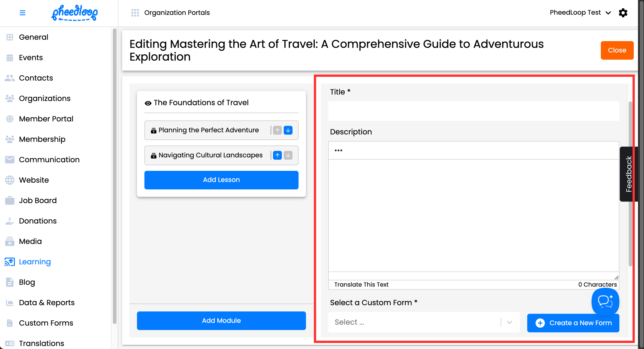Open the Member Portal section
This screenshot has height=349, width=644.
pyautogui.click(x=46, y=119)
